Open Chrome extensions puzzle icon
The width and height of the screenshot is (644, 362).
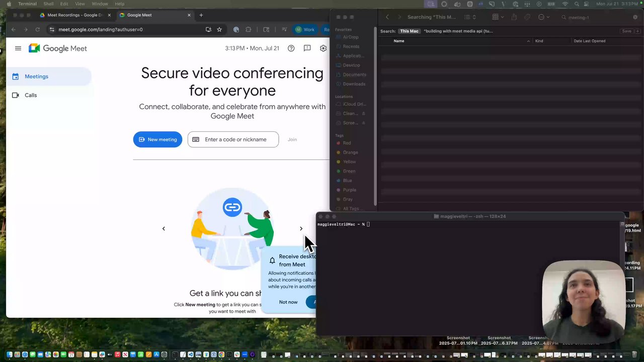click(x=248, y=30)
